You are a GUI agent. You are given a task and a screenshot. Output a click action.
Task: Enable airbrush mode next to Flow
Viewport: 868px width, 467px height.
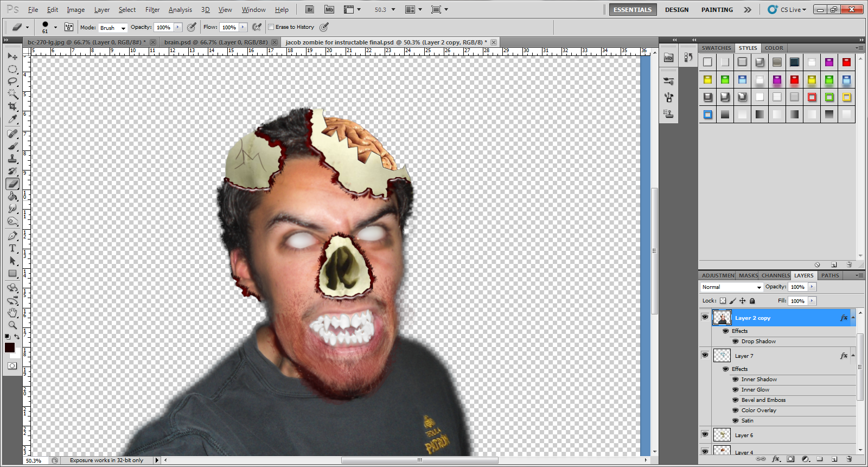(x=257, y=27)
